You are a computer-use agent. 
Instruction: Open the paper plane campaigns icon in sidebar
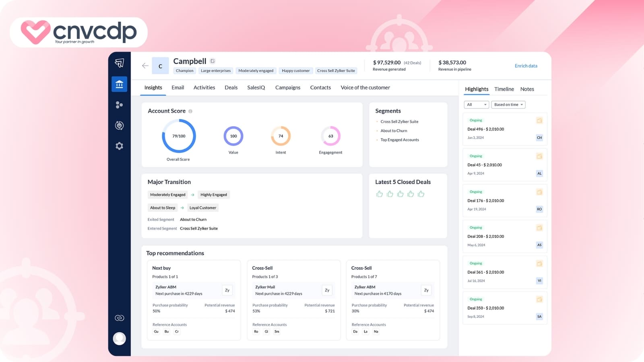click(119, 63)
